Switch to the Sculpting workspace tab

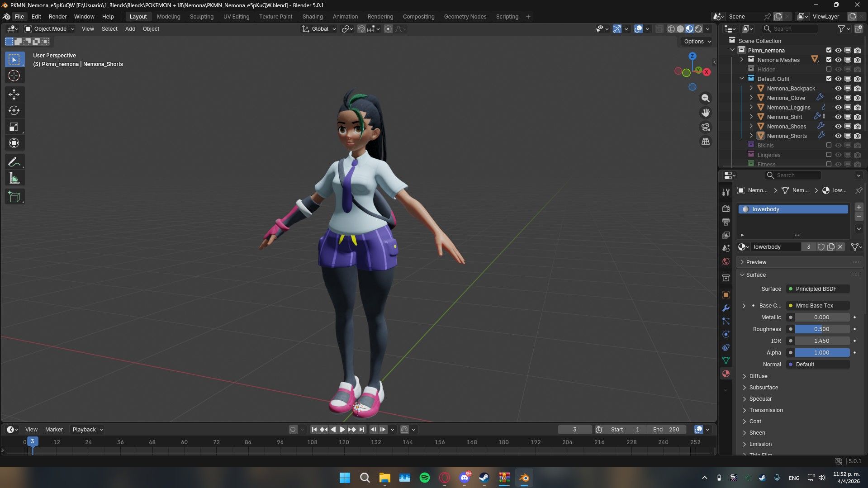(x=201, y=17)
